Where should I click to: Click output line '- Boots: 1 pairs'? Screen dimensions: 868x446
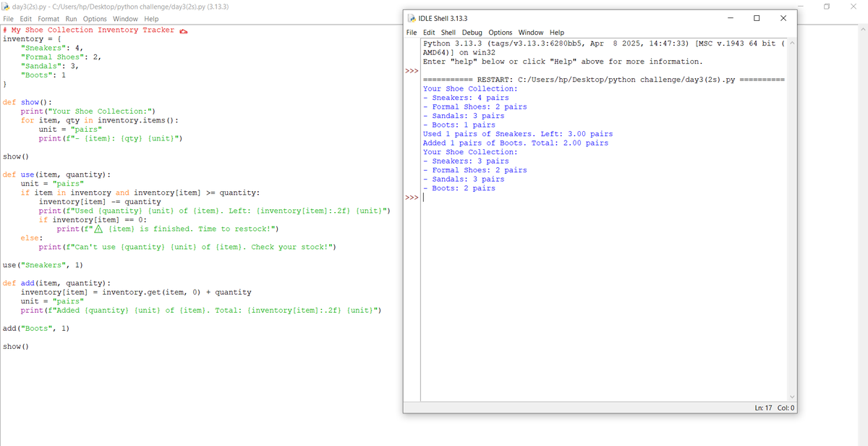coord(459,125)
